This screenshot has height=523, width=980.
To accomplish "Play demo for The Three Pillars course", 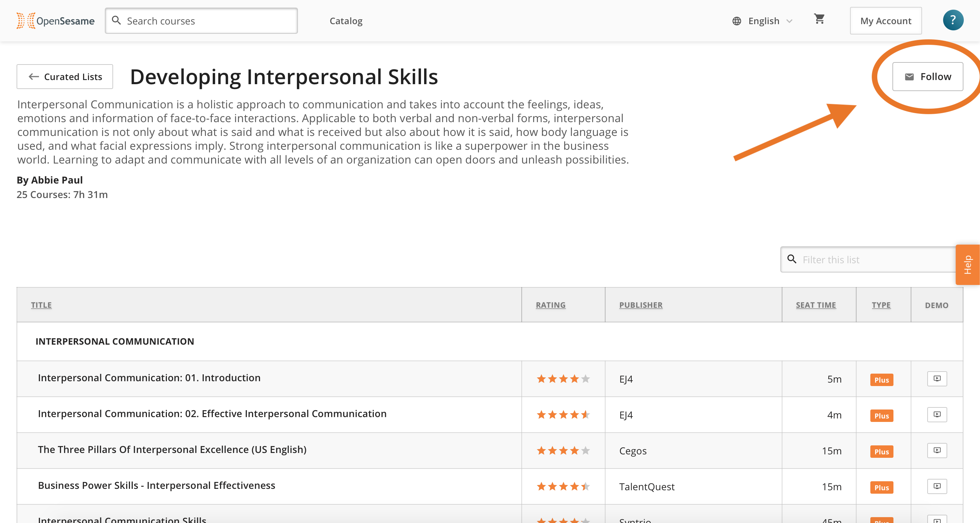I will tap(937, 450).
